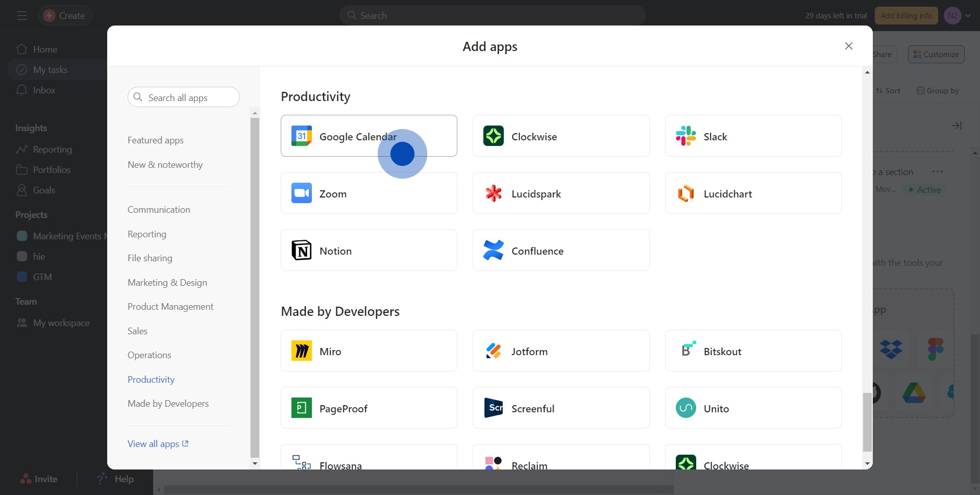Toggle the sidebar with the hamburger icon
Image resolution: width=980 pixels, height=495 pixels.
21,15
